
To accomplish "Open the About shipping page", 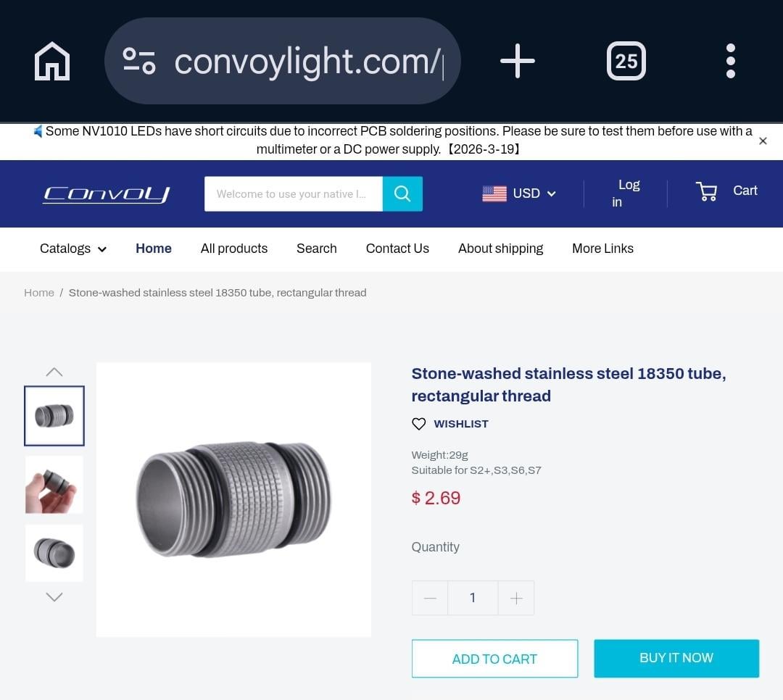I will pyautogui.click(x=500, y=249).
